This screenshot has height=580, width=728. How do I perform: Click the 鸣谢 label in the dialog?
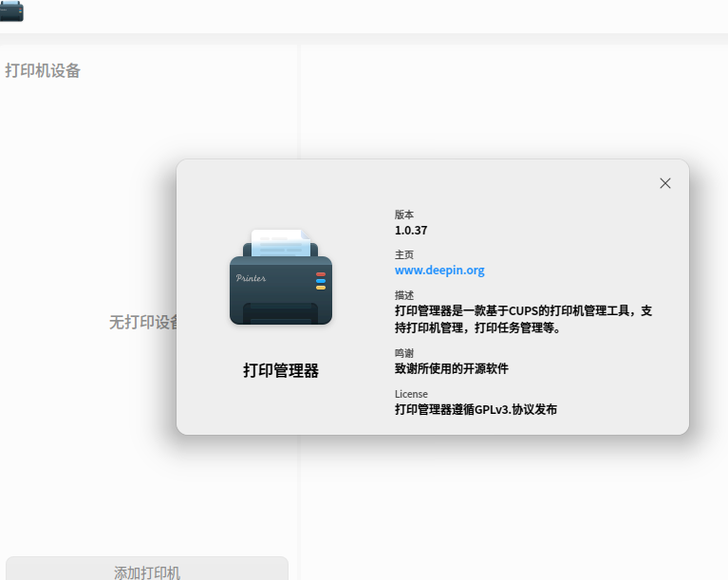pos(404,353)
